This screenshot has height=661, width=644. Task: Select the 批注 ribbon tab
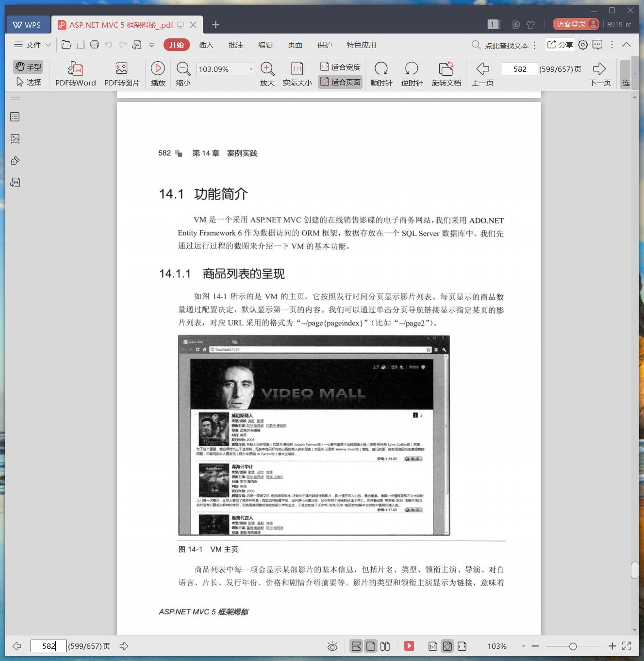[x=235, y=45]
